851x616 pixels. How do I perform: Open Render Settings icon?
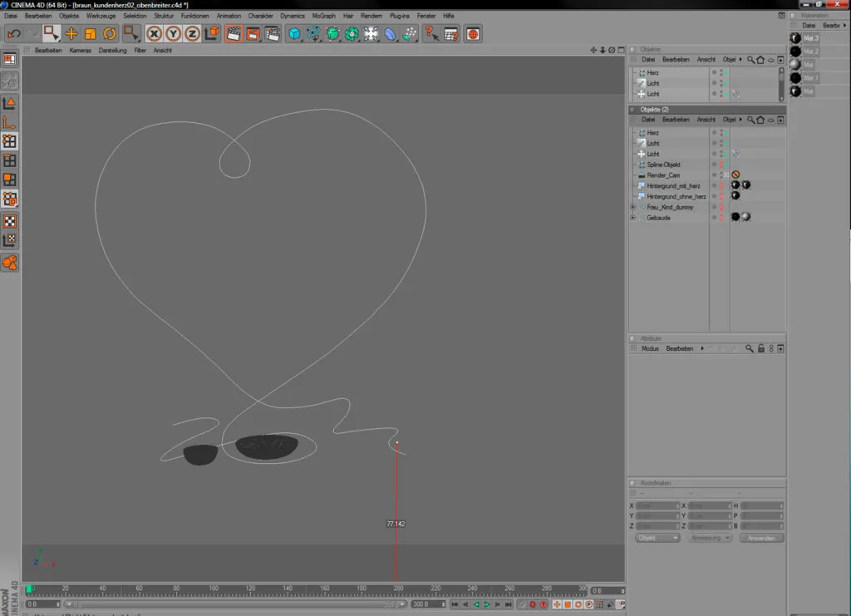(273, 34)
